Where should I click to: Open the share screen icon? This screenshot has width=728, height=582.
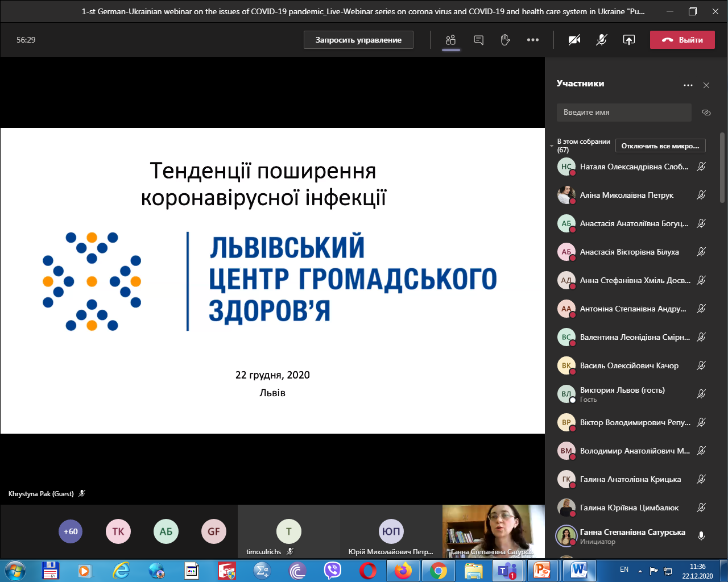[628, 40]
